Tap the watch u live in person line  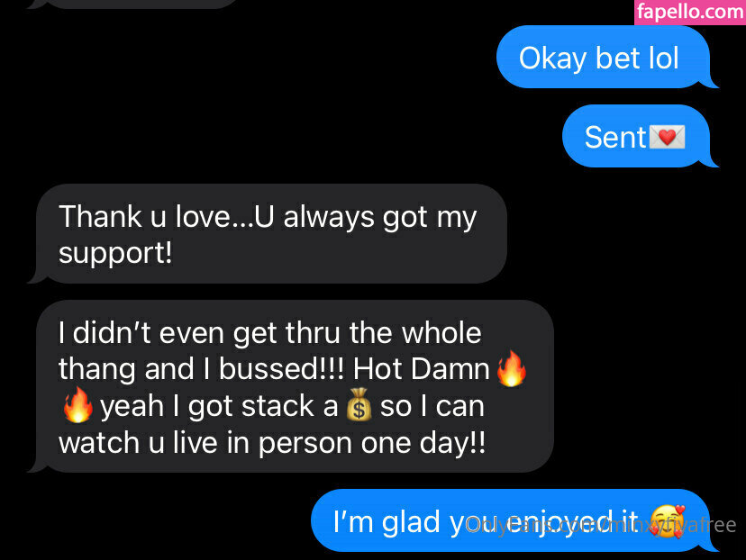(x=272, y=443)
